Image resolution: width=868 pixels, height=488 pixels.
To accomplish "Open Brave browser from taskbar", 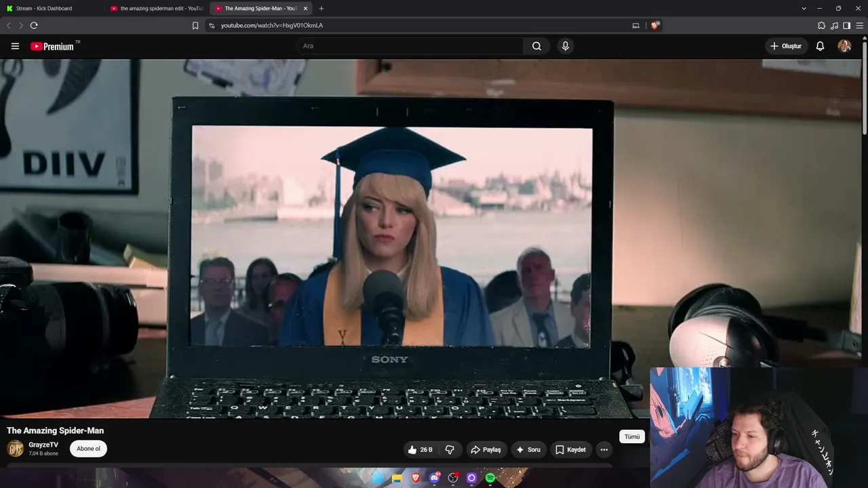I will coord(416,479).
